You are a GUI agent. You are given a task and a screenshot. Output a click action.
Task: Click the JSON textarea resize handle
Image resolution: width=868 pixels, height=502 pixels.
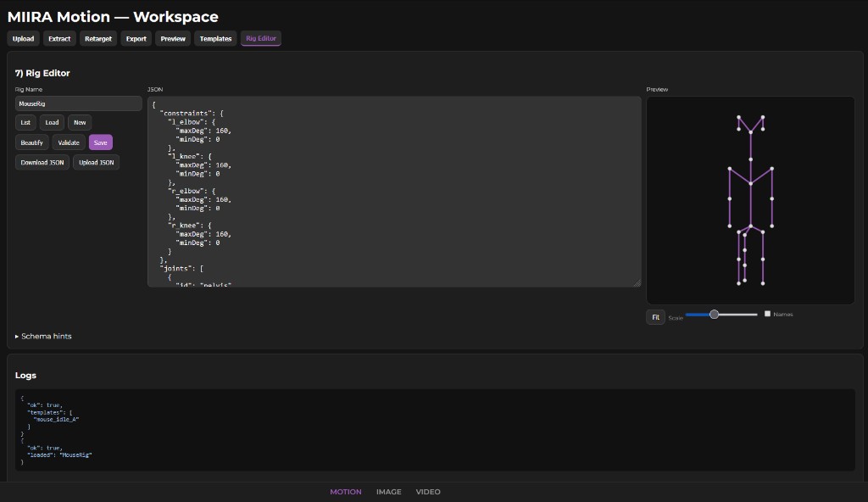click(x=637, y=283)
